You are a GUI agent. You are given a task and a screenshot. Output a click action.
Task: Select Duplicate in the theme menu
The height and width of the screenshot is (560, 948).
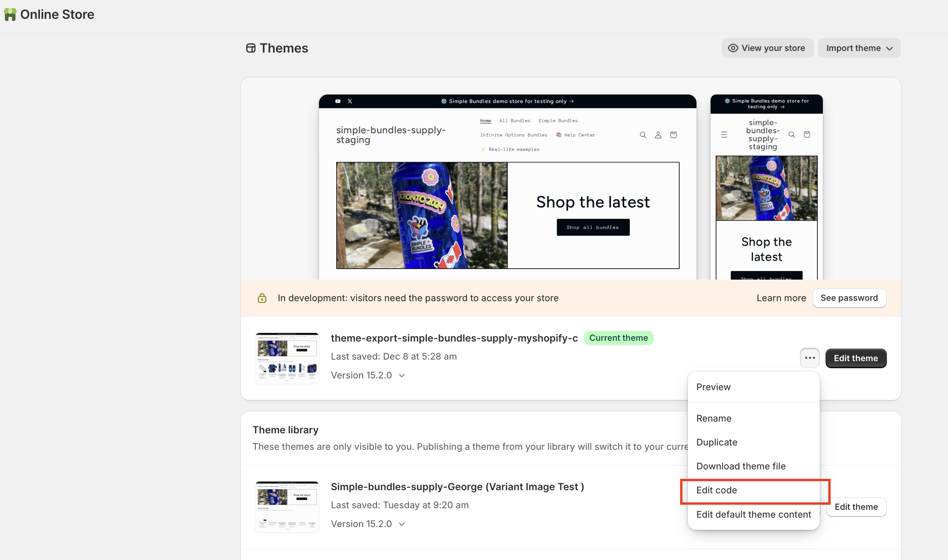716,442
